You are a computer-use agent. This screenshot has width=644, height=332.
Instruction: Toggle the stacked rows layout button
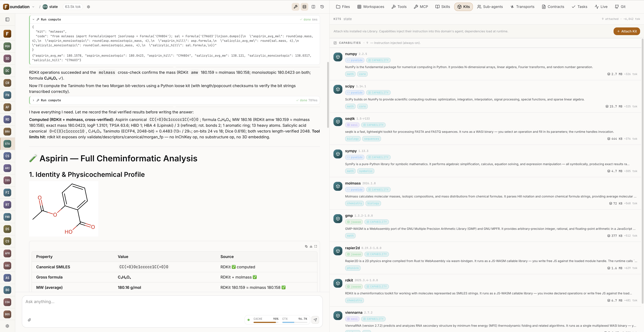tap(304, 7)
